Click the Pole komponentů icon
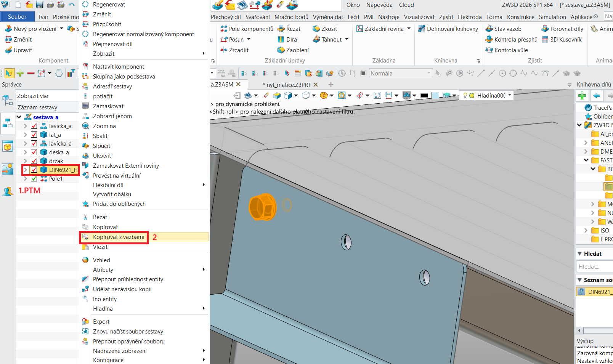This screenshot has height=364, width=613. tap(224, 29)
